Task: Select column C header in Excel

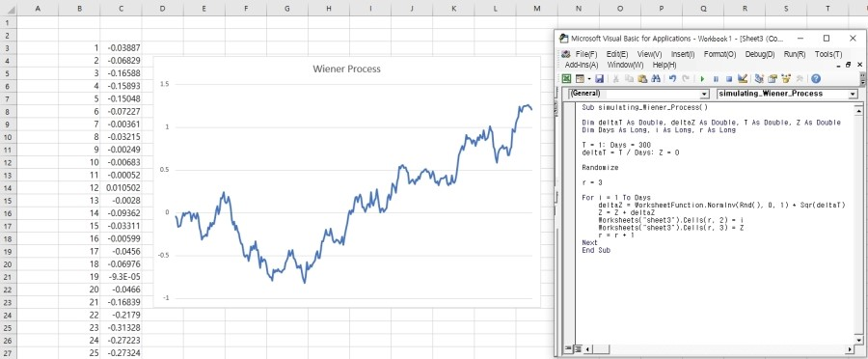Action: [x=121, y=9]
